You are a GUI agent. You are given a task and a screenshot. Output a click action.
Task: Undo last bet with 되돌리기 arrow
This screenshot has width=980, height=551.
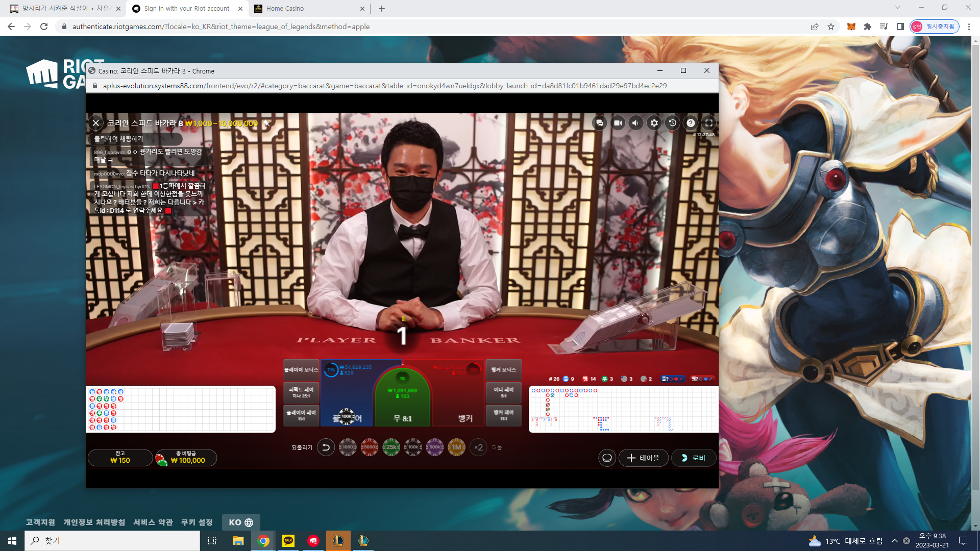(326, 447)
